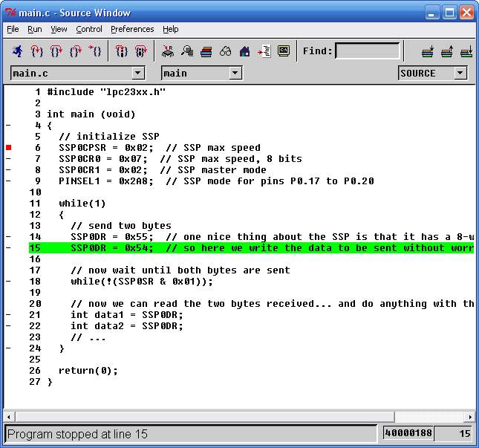This screenshot has height=448, width=479.
Task: Click 'int data2 = SSP0DR;' line
Action: [x=127, y=325]
